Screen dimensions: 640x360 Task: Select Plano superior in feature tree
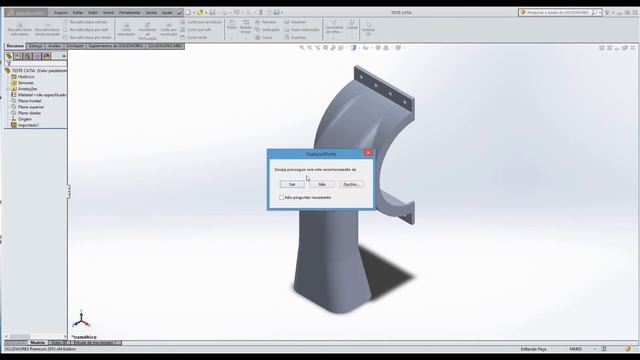tap(31, 107)
